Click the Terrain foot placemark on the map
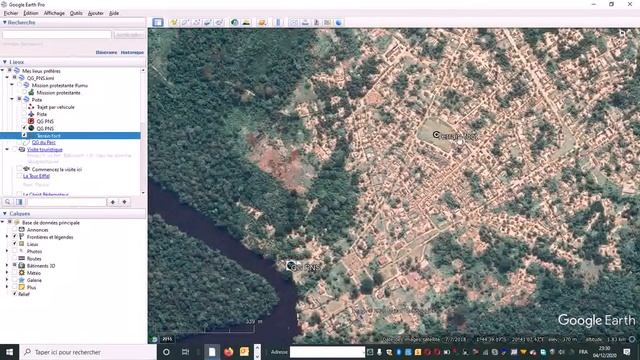640x360 pixels. point(436,134)
